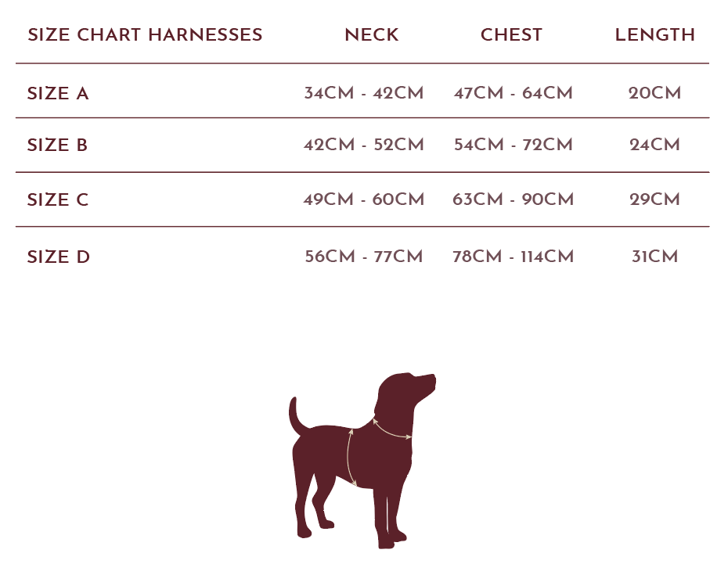Select the CHEST column header

pyautogui.click(x=511, y=34)
